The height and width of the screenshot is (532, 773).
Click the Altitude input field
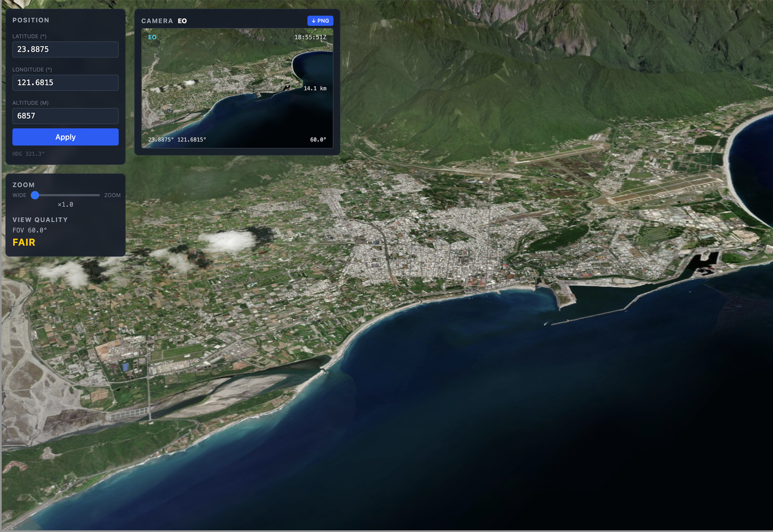[65, 116]
